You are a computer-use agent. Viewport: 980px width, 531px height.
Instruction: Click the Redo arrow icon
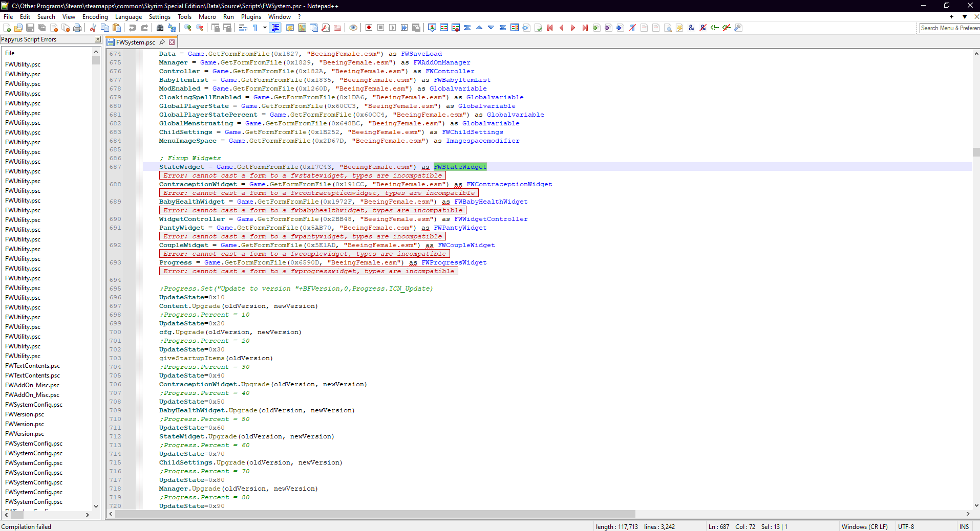144,28
